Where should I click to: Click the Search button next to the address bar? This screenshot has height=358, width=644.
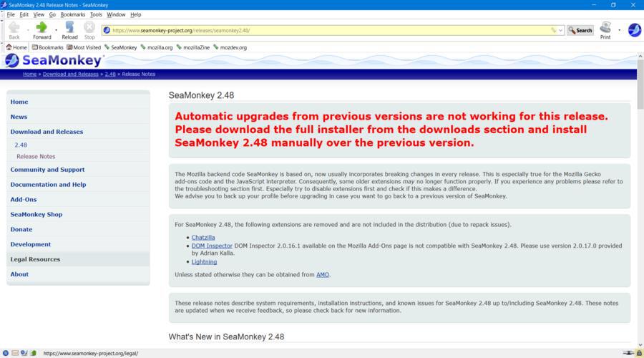click(x=580, y=30)
